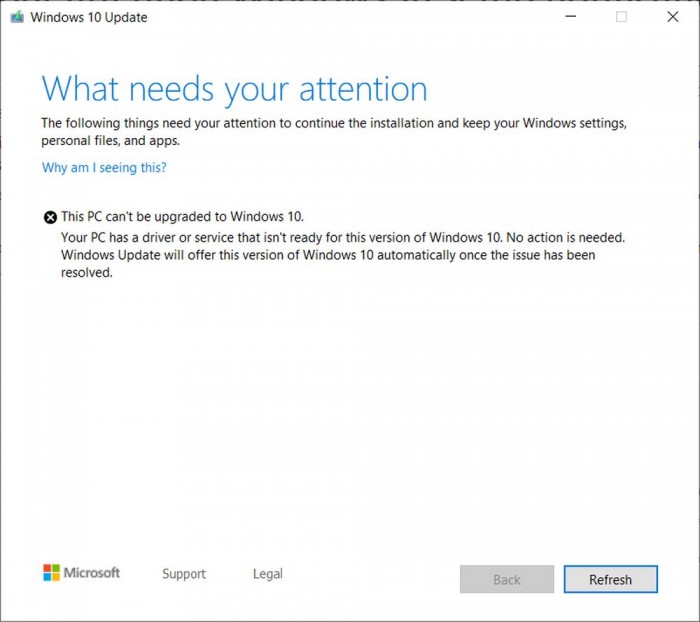Open the 'Why am I seeing this?' link
Screen dimensions: 700x622
click(104, 167)
